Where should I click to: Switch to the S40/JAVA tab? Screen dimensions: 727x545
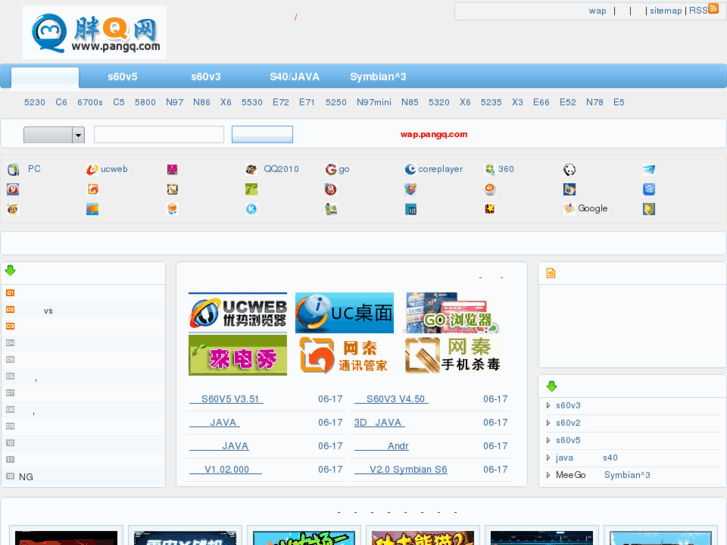(x=294, y=77)
